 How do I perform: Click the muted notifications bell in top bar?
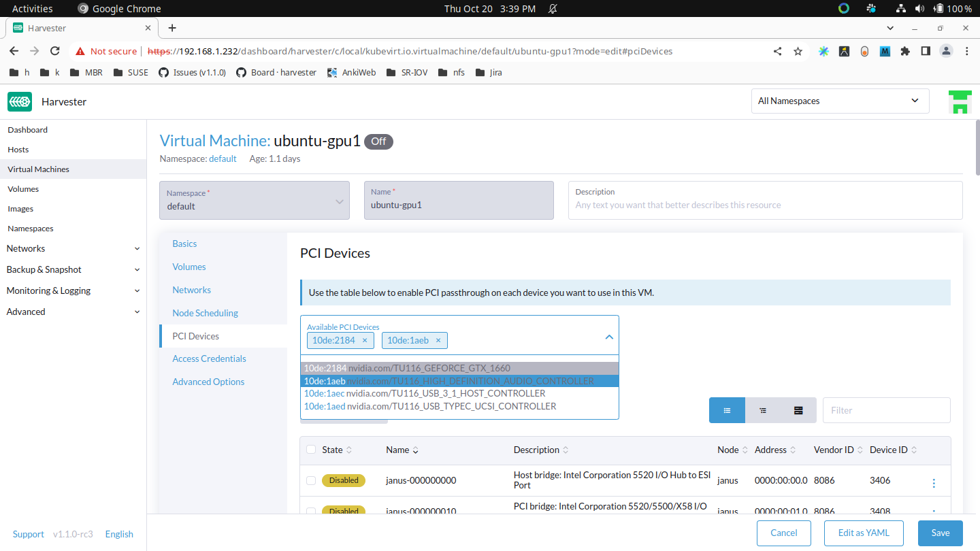[553, 8]
